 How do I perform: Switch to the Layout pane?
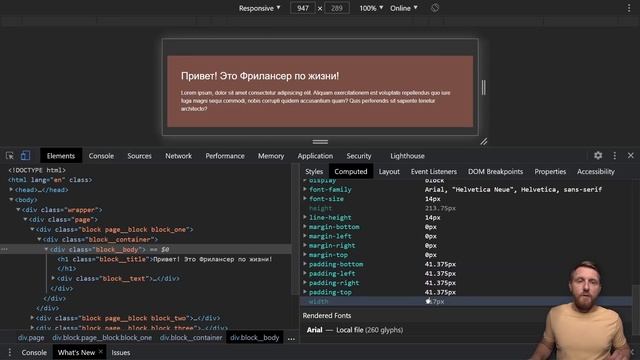[x=389, y=171]
